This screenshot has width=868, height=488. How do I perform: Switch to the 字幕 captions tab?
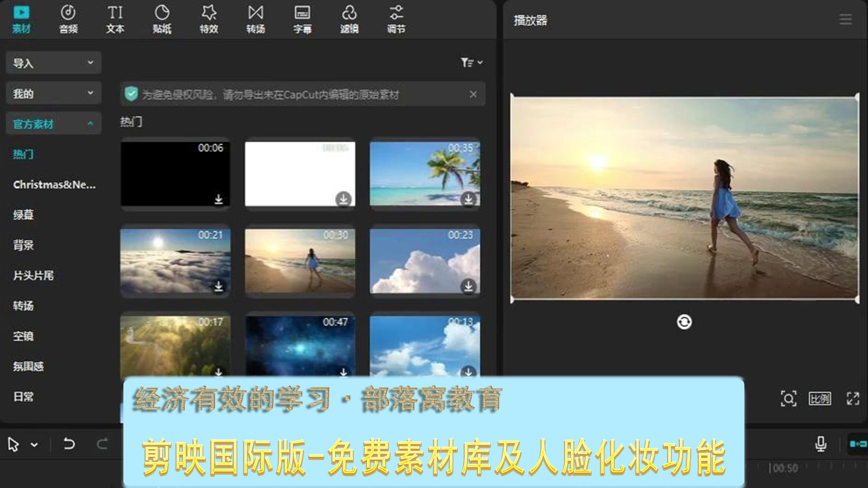[302, 19]
